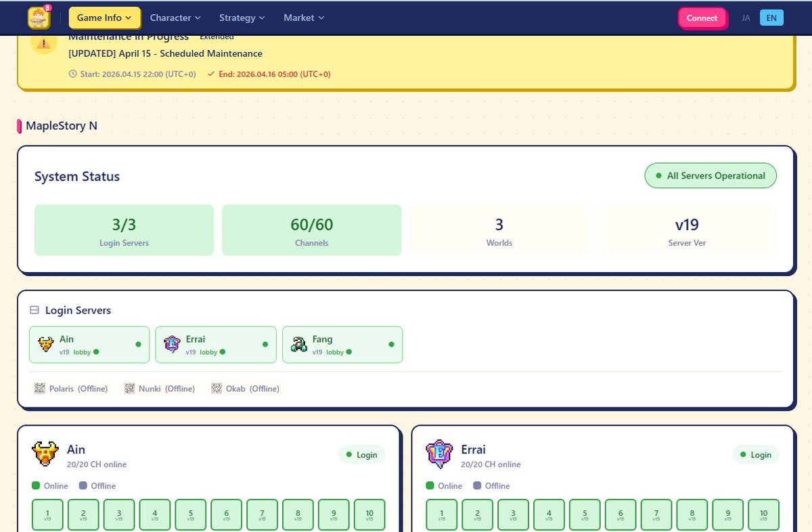The height and width of the screenshot is (532, 812).
Task: Select channel 1 in Ain world
Action: tap(47, 515)
